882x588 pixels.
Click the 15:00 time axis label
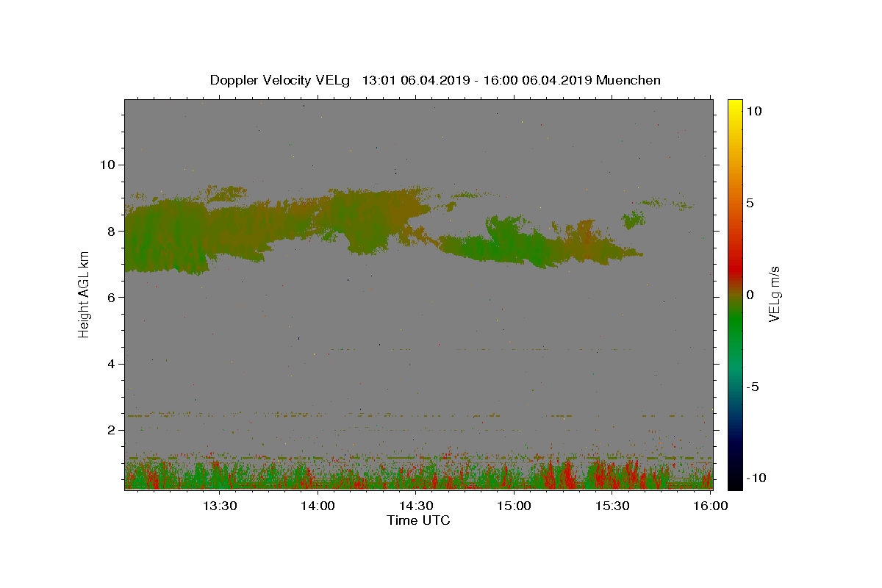(514, 506)
